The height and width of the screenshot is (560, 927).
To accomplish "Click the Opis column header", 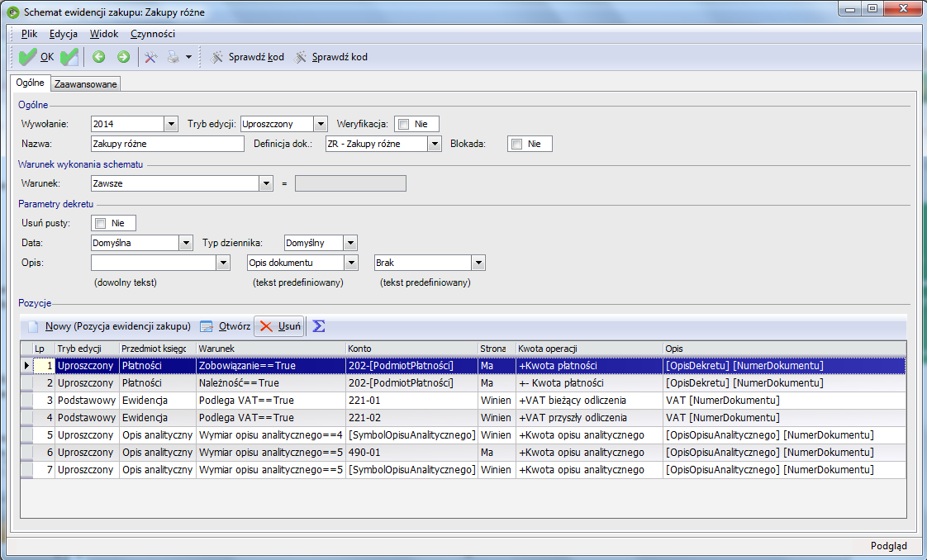I will [785, 349].
